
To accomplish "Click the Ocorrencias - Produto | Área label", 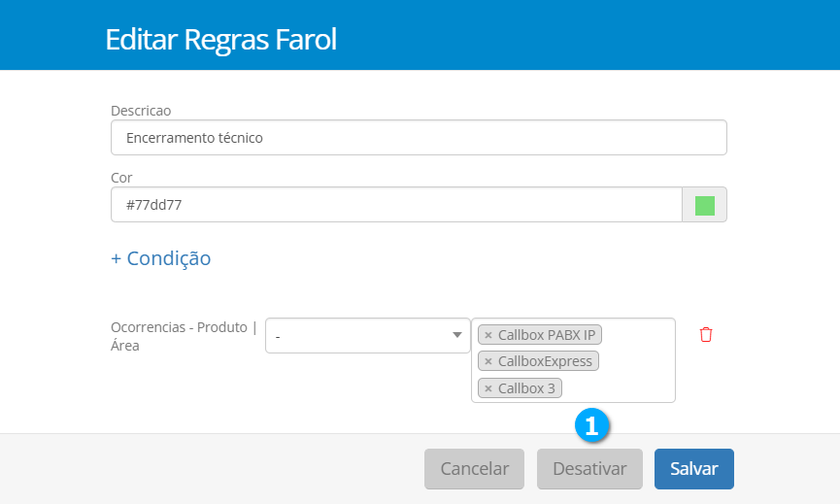I will [184, 336].
